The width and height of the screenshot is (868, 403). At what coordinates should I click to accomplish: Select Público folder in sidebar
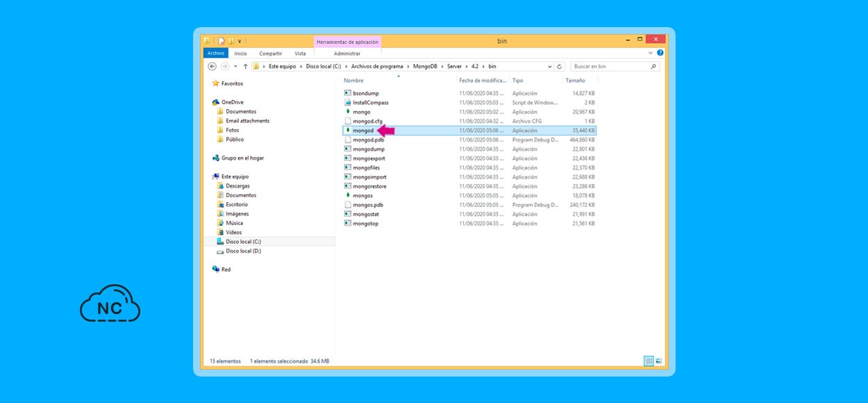235,139
